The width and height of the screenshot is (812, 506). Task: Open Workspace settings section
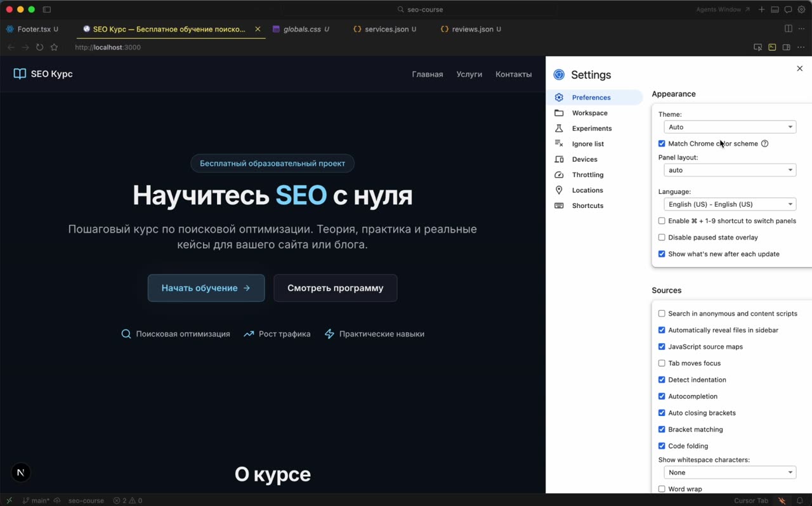[589, 113]
